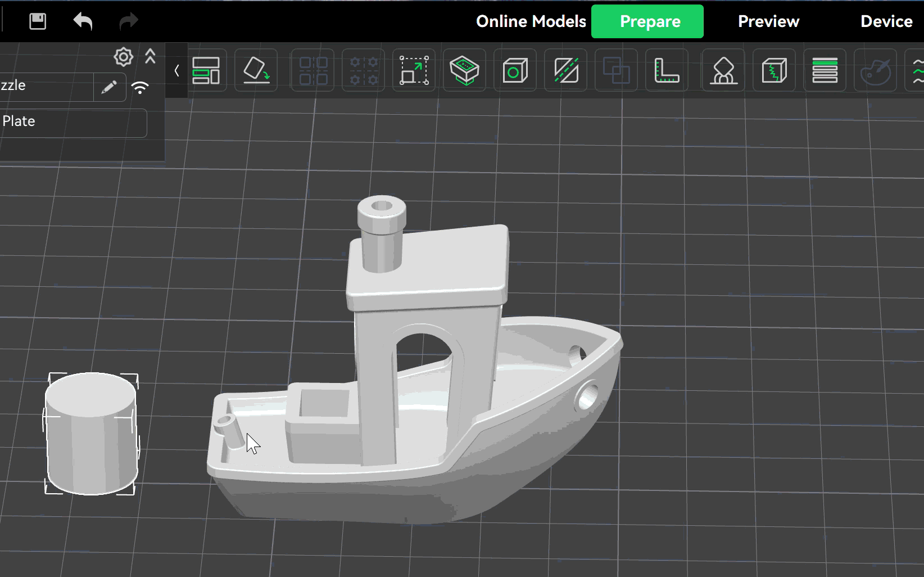Select the seam painting cube tool
Screen dimensions: 924x577
(774, 71)
